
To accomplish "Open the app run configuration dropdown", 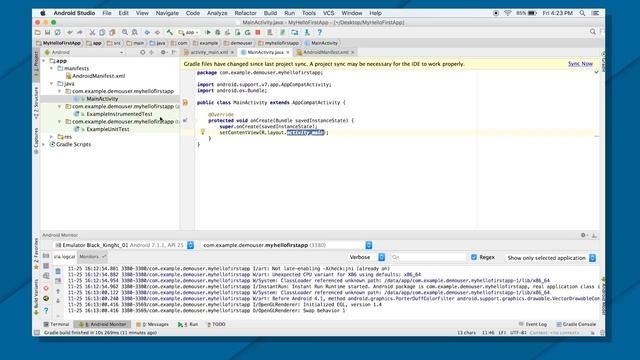I will (x=189, y=32).
